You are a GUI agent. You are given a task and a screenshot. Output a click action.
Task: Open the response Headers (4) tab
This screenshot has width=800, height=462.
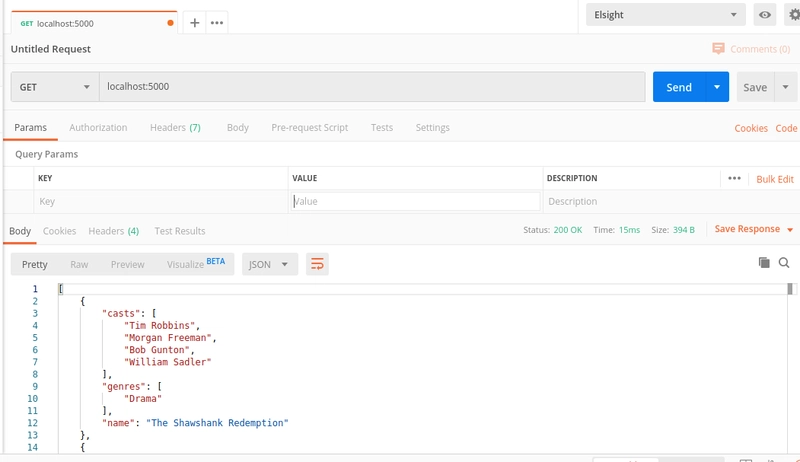point(113,231)
